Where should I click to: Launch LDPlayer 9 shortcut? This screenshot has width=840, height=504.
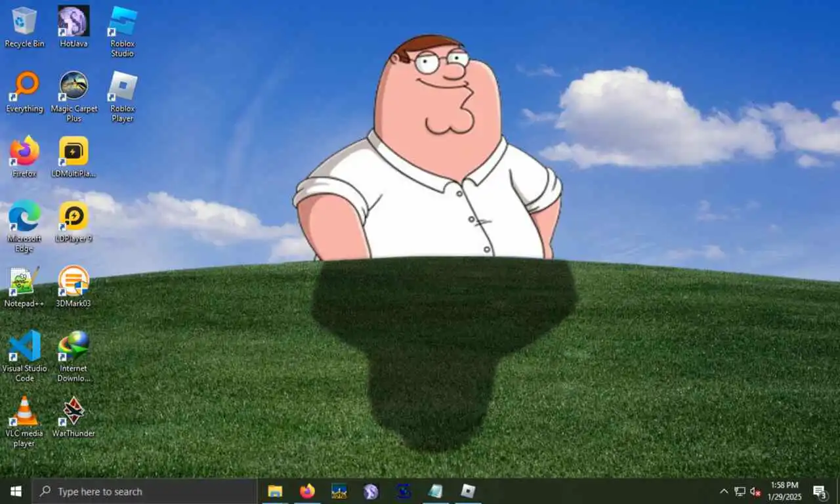pos(73,222)
